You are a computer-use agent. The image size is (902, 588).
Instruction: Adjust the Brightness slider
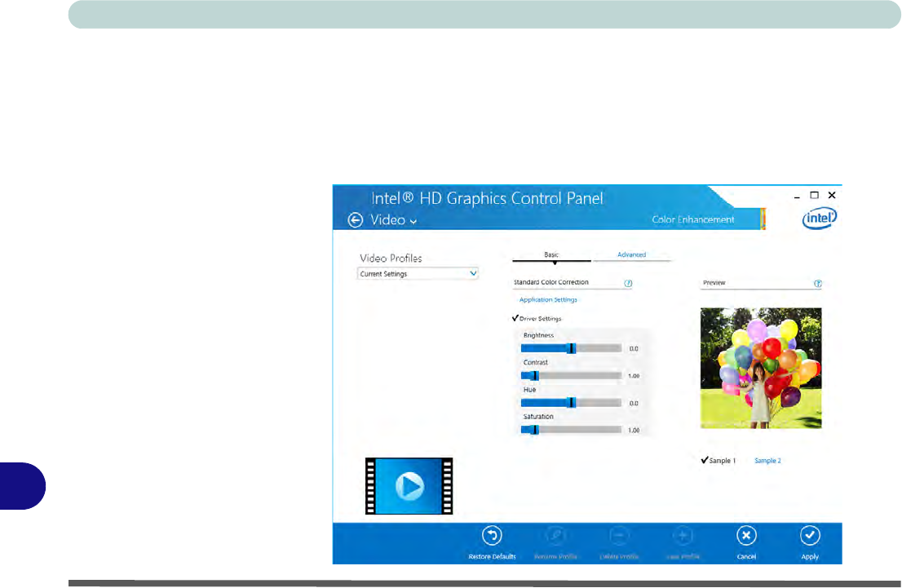(571, 348)
